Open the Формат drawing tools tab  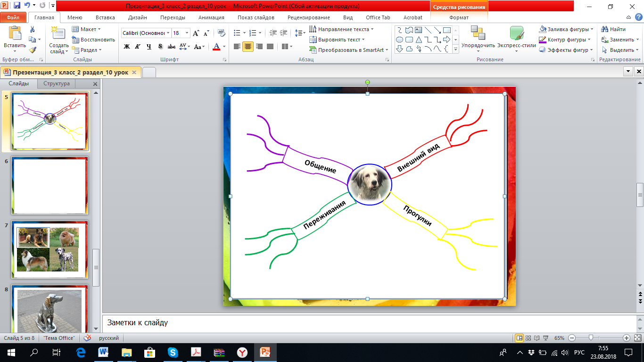[x=459, y=17]
